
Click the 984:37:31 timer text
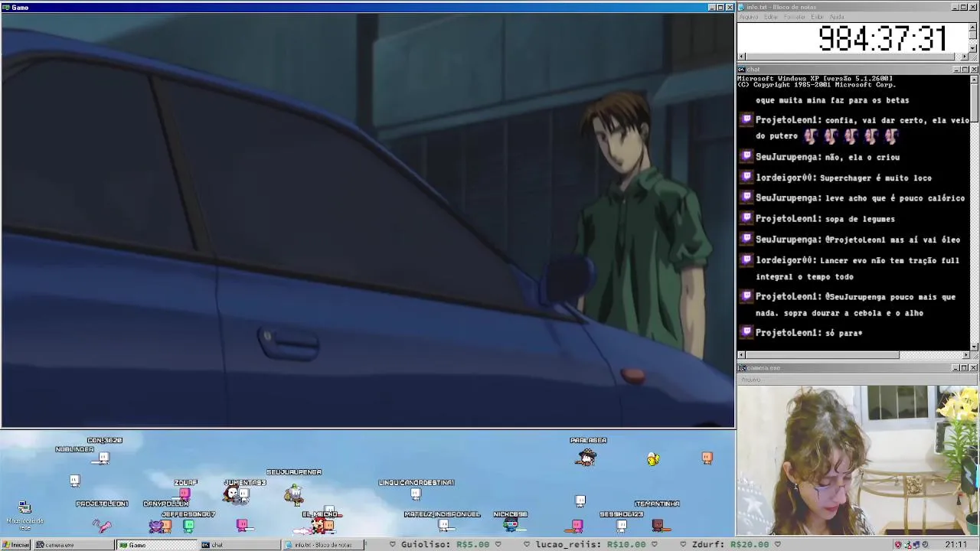pyautogui.click(x=882, y=38)
